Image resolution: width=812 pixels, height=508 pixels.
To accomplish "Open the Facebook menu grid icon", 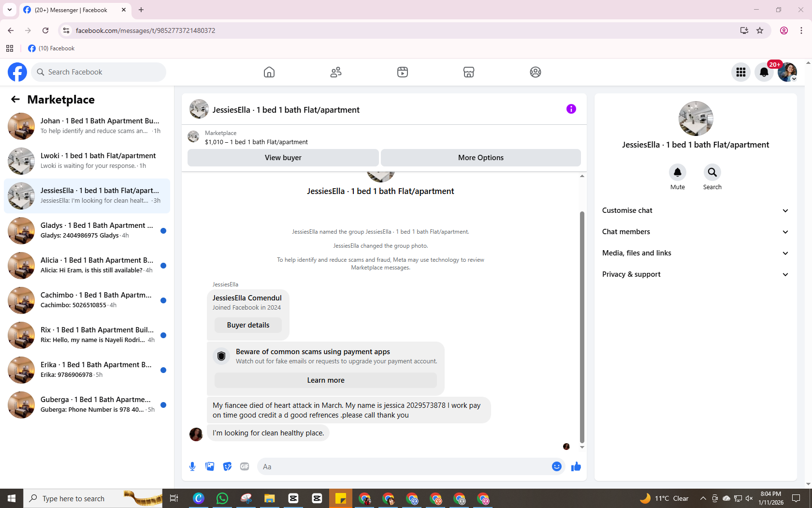I will pyautogui.click(x=741, y=72).
